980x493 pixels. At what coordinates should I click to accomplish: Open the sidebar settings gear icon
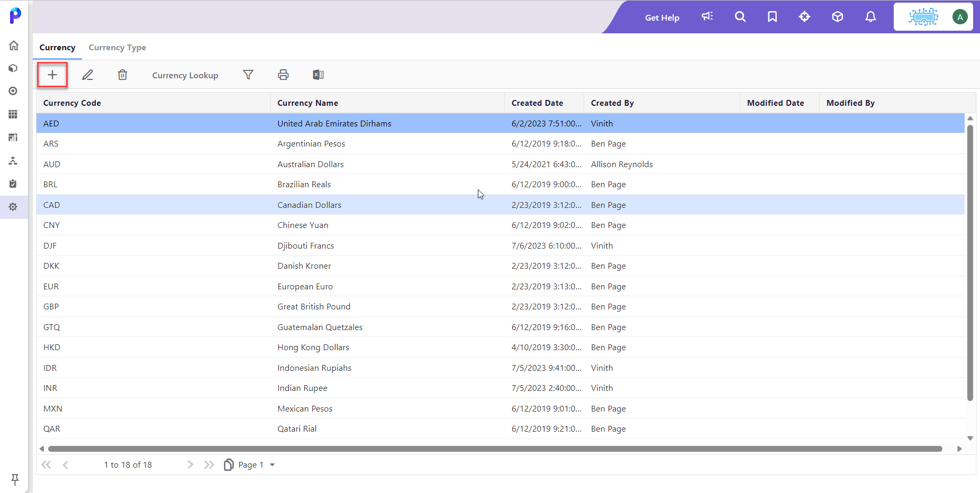13,207
